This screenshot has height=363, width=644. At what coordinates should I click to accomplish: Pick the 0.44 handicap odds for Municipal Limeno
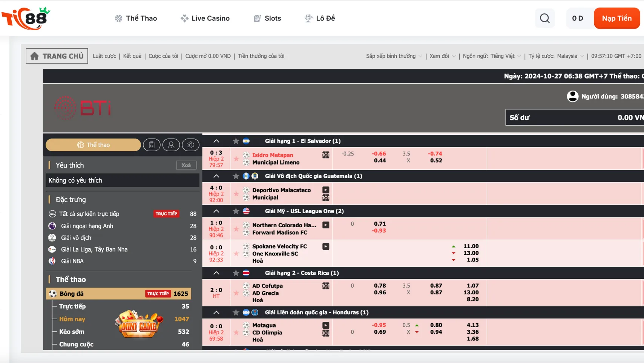tap(380, 161)
